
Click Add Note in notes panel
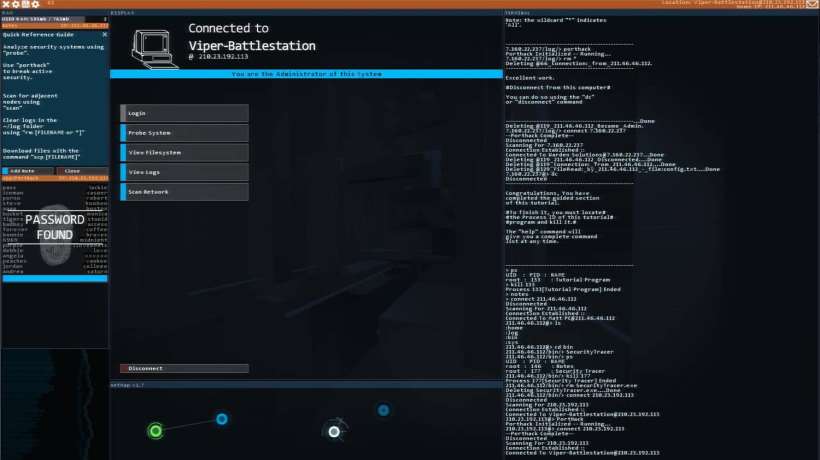[26, 171]
